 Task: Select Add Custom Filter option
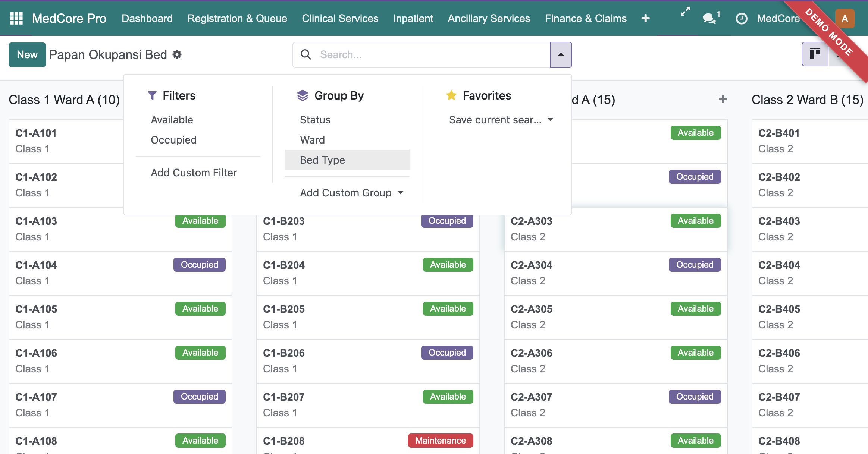pyautogui.click(x=194, y=173)
